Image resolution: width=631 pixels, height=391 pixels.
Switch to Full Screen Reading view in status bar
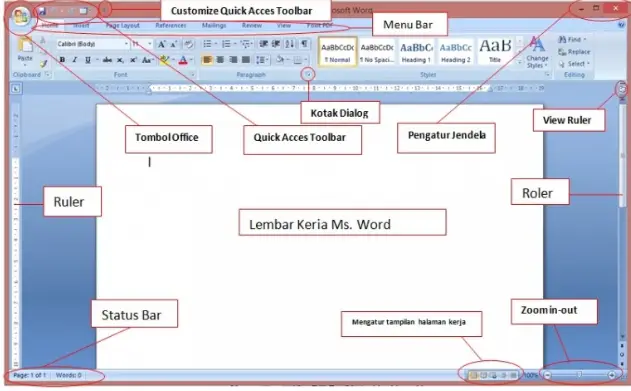tap(483, 375)
